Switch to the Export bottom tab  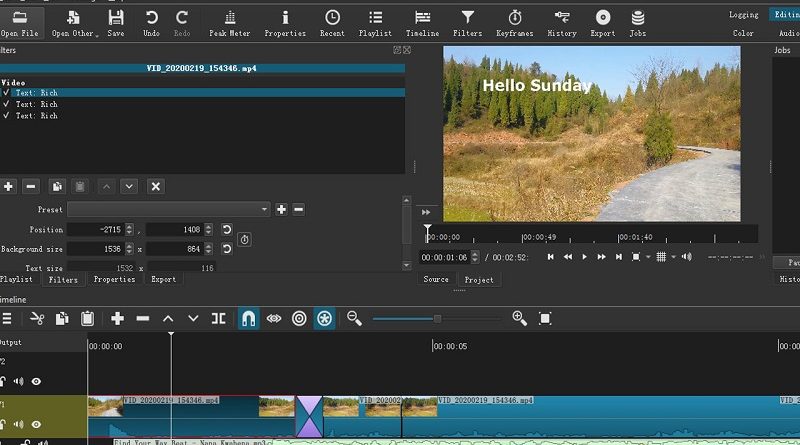tap(163, 280)
